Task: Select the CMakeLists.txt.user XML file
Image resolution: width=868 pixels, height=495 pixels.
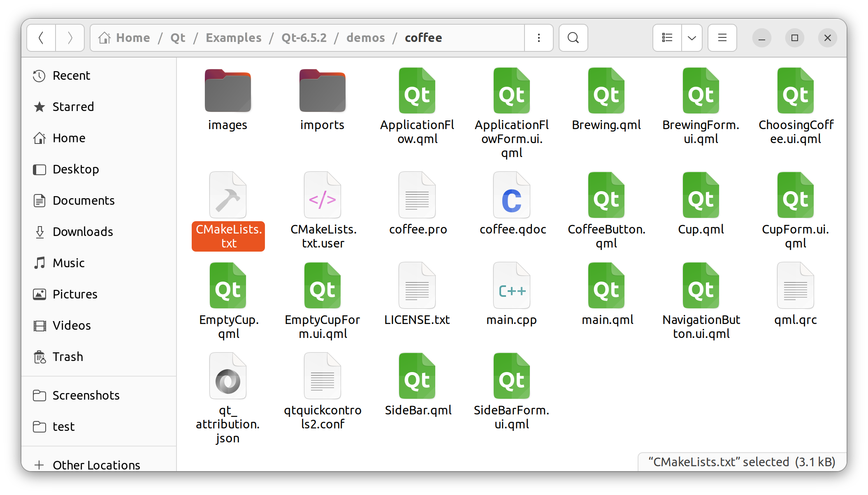Action: pyautogui.click(x=323, y=195)
